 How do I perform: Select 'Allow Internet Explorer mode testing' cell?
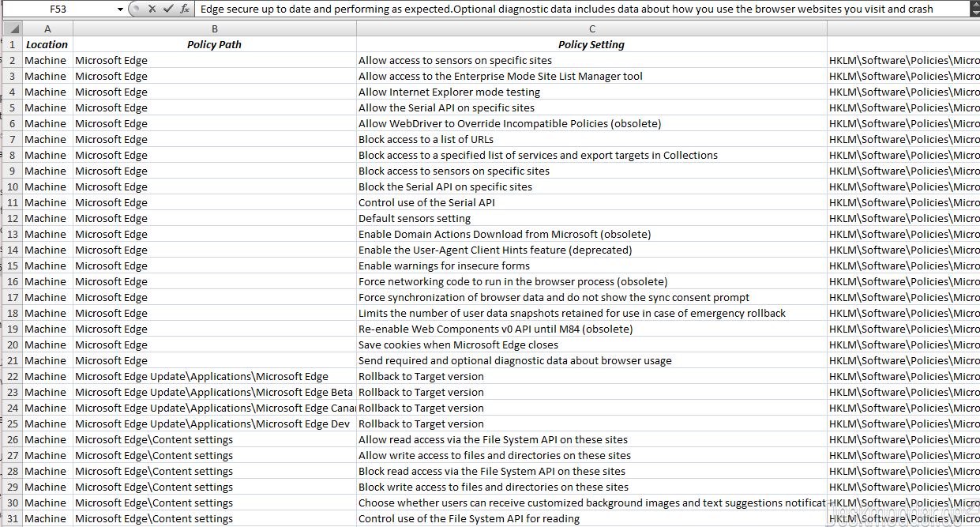591,92
